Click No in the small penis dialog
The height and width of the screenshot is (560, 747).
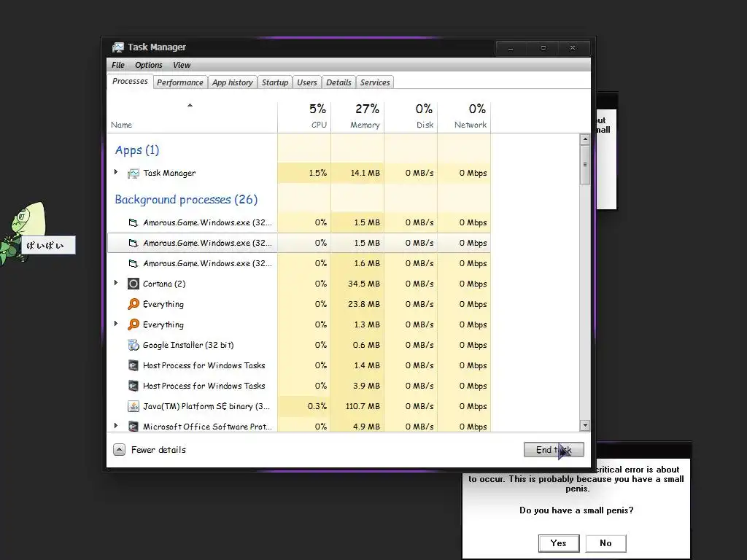point(605,542)
